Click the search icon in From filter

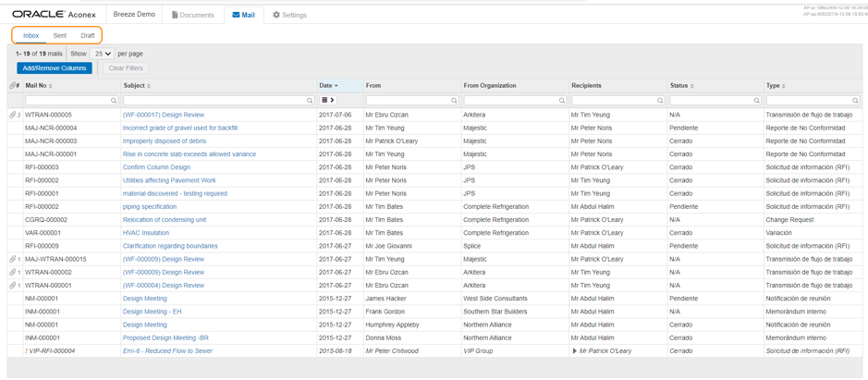(455, 101)
